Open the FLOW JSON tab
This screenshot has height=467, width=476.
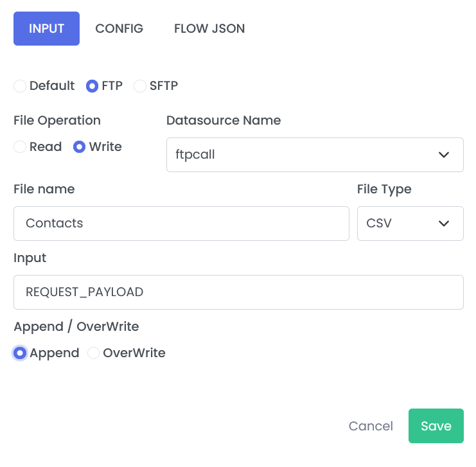point(209,28)
